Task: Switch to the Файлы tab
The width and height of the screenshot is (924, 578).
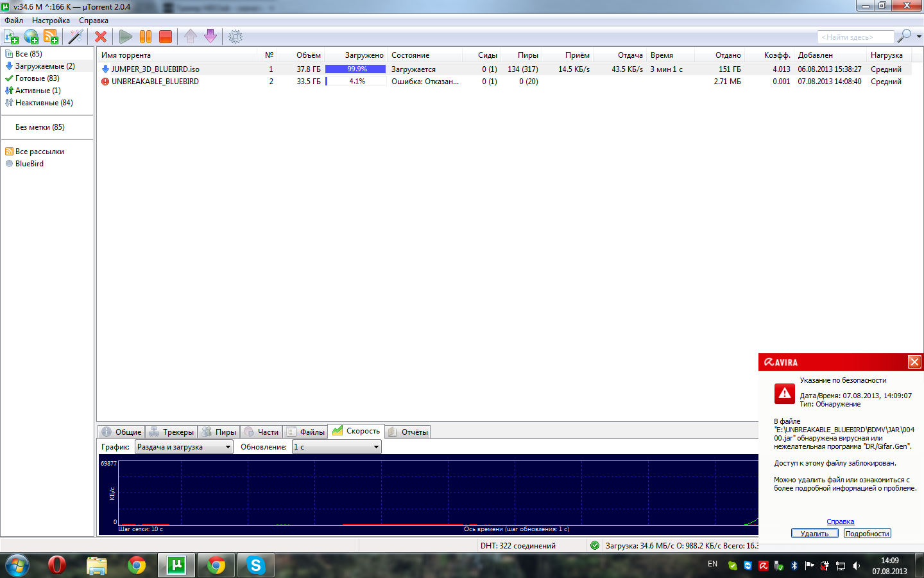Action: click(x=305, y=432)
